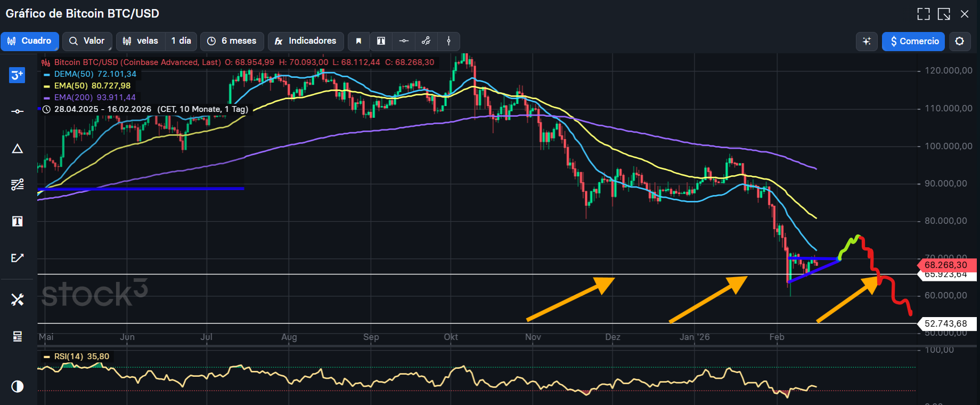
Task: Click the trend line tool in top toolbar
Action: tap(426, 41)
